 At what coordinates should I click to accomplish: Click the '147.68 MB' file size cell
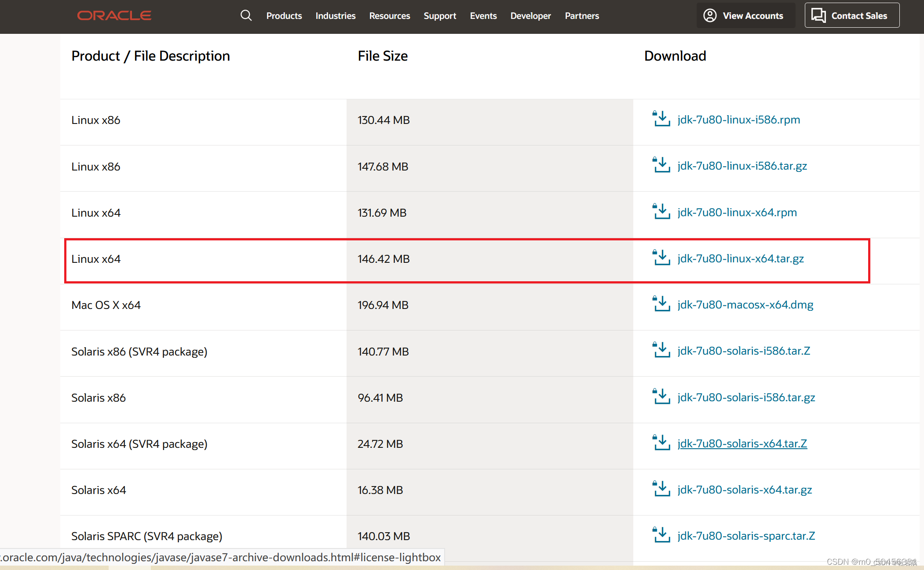click(x=489, y=168)
